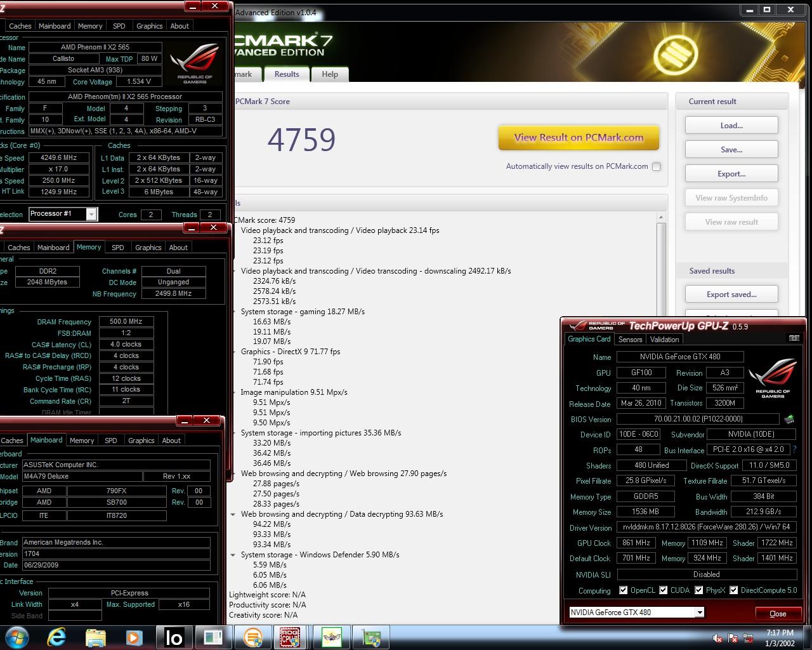Open the Validation tab in GPU-Z

click(664, 340)
